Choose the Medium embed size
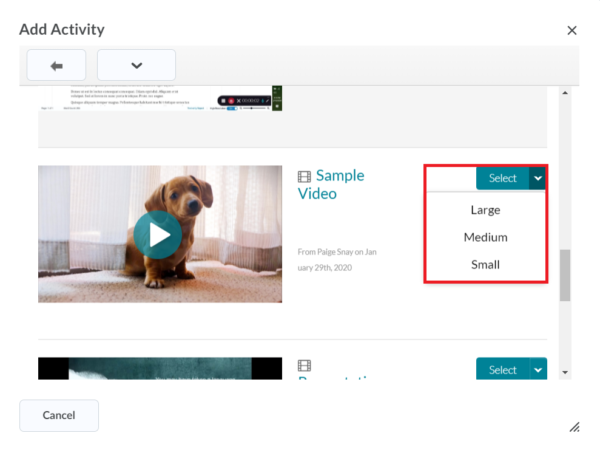This screenshot has height=450, width=600. pos(485,237)
